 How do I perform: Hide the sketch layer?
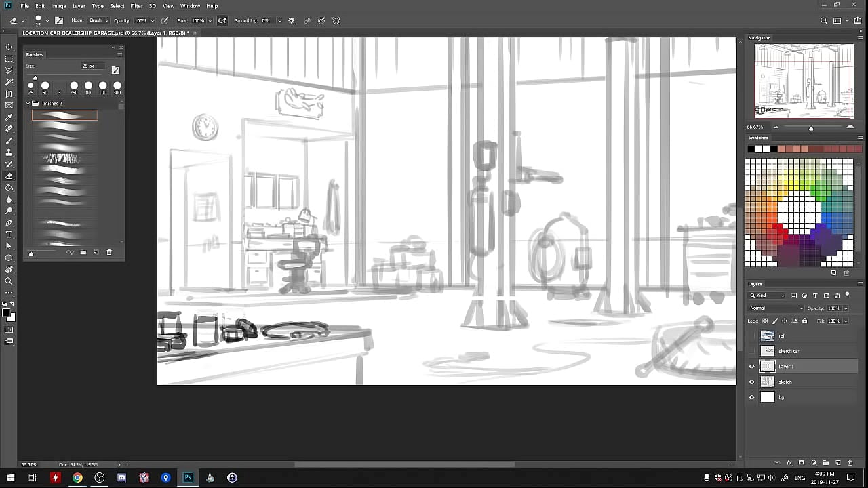[x=751, y=382]
